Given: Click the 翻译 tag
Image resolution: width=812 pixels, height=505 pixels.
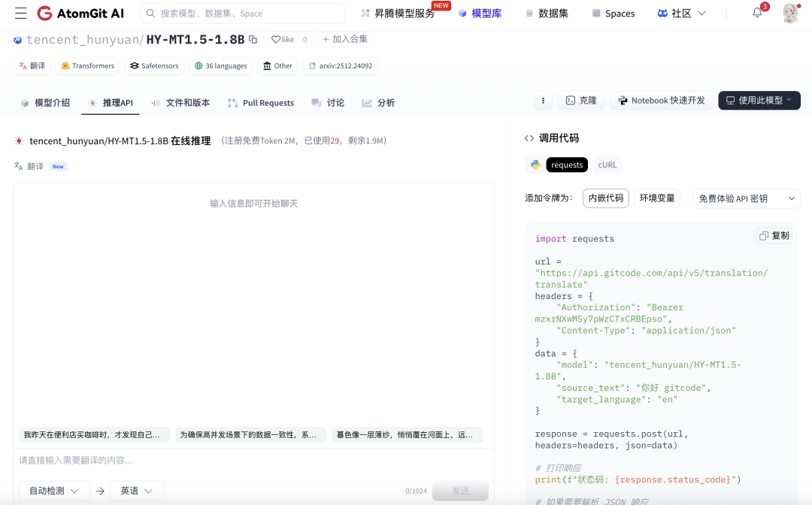Looking at the screenshot, I should tap(32, 65).
